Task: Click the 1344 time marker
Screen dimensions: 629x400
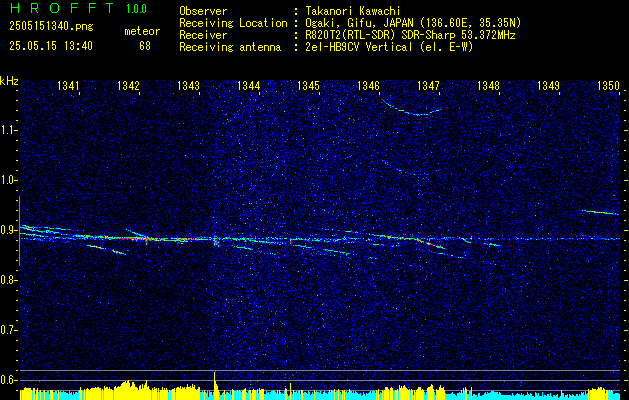Action: (249, 85)
